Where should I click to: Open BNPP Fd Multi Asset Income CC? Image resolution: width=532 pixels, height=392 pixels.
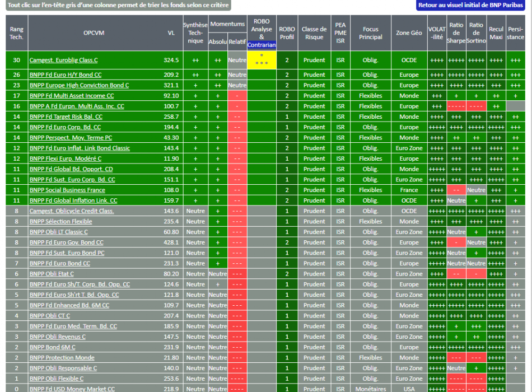pyautogui.click(x=72, y=96)
